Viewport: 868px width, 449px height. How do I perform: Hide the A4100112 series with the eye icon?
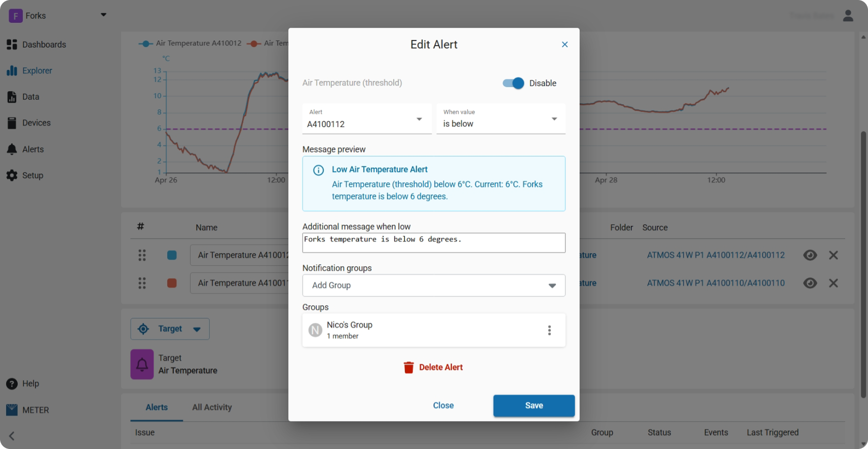tap(810, 255)
